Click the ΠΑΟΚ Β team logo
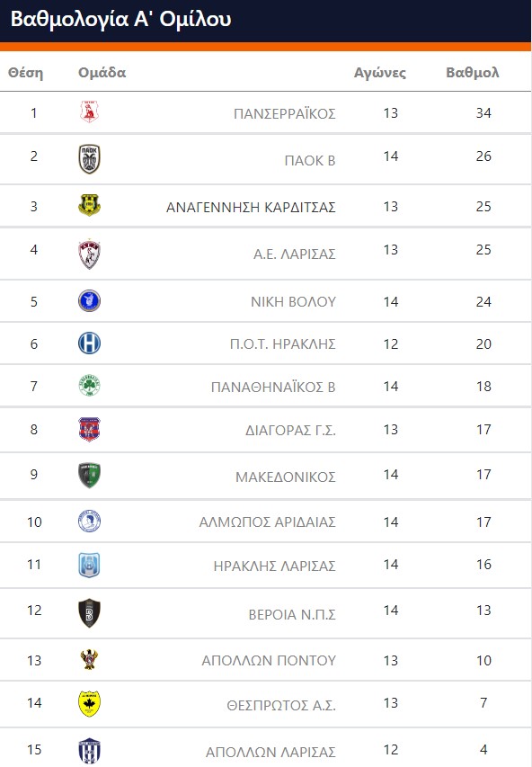This screenshot has height=767, width=532. pos(90,159)
